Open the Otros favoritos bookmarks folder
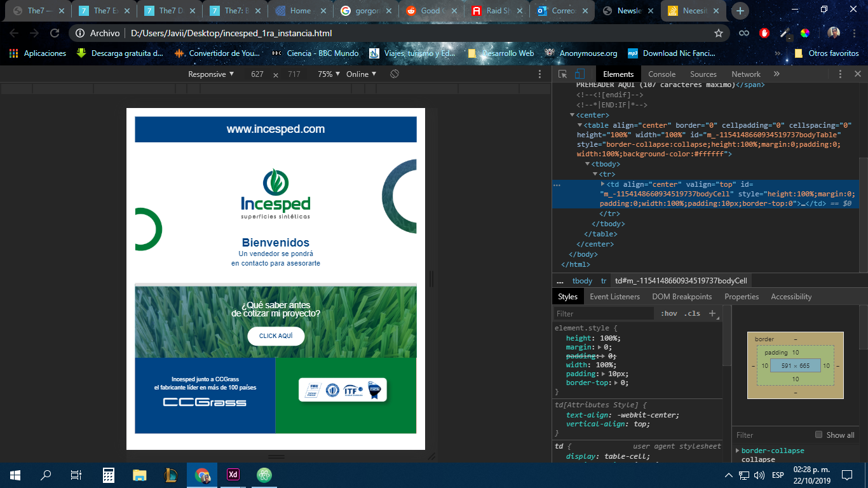This screenshot has height=488, width=868. 826,53
